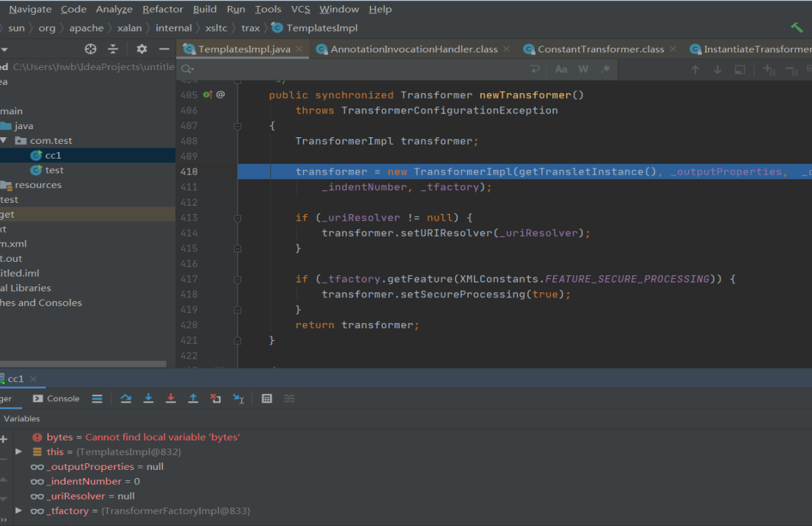812x526 pixels.
Task: Open the Navigate menu
Action: click(30, 10)
